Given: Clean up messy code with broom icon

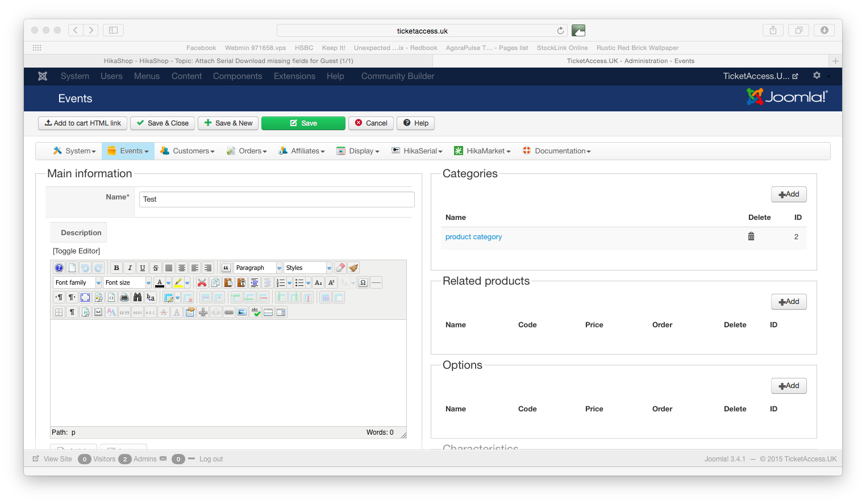Looking at the screenshot, I should [353, 268].
